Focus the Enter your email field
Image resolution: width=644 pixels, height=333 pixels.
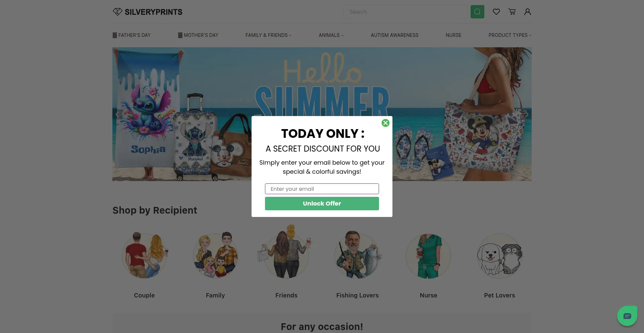point(322,189)
